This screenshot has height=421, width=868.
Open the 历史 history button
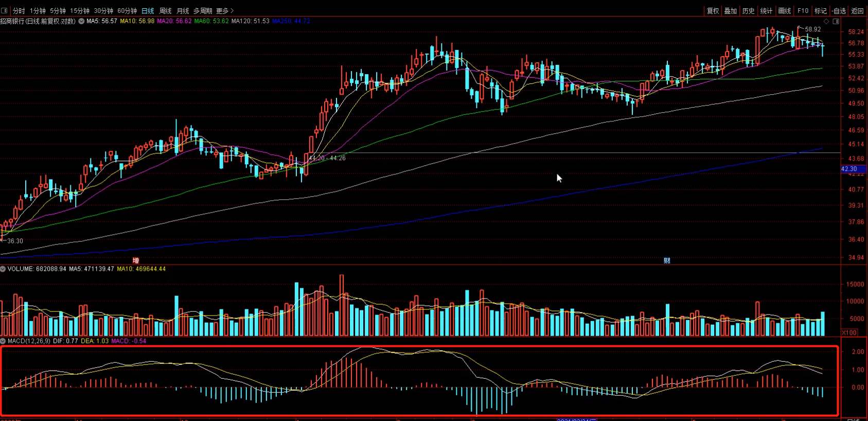[749, 11]
